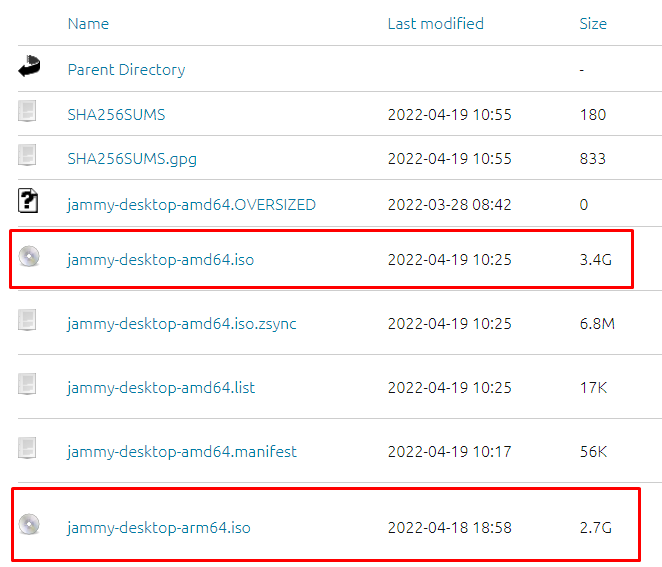Download jammy-desktop-arm64.iso image

point(159,528)
